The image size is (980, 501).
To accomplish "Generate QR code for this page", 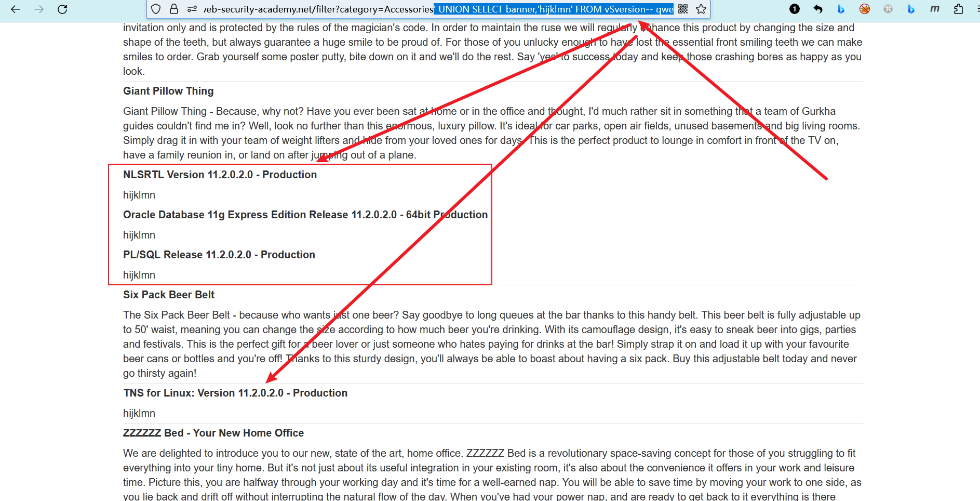I will coord(683,9).
